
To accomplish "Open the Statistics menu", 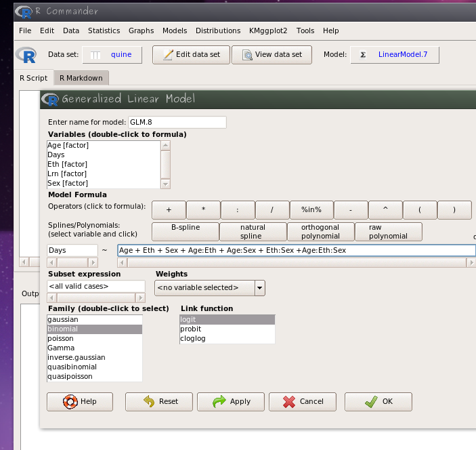I will point(104,30).
